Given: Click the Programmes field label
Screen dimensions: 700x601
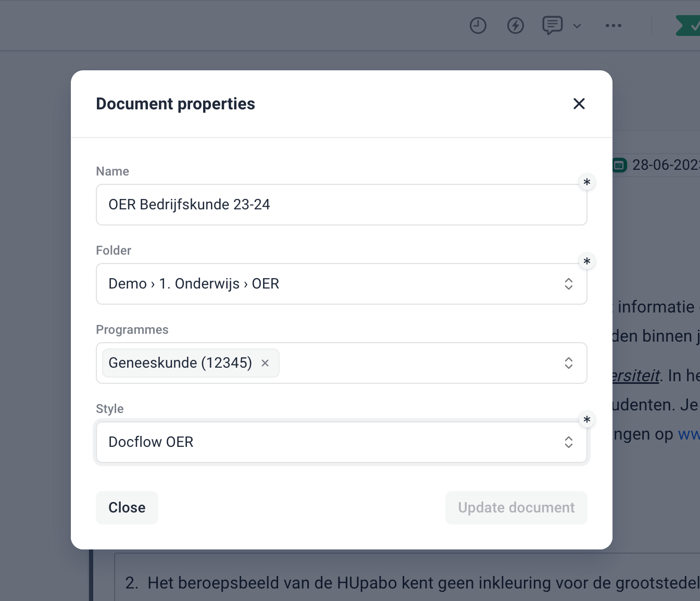Looking at the screenshot, I should coord(132,330).
